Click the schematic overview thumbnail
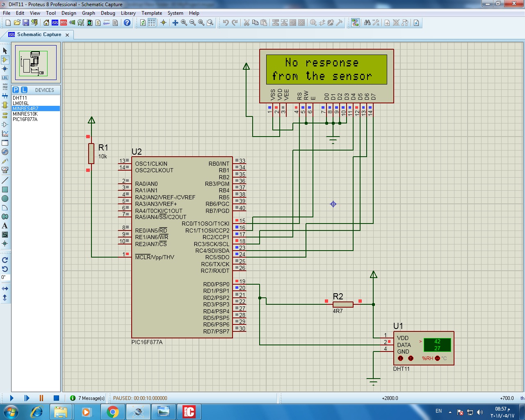Viewport: 525px width, 420px height. coord(36,62)
